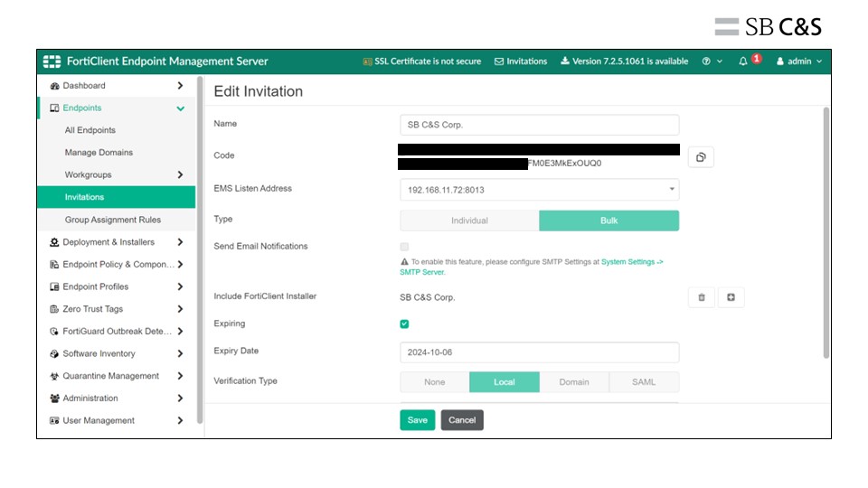Expand Deployment & Installers chevron

[x=180, y=242]
